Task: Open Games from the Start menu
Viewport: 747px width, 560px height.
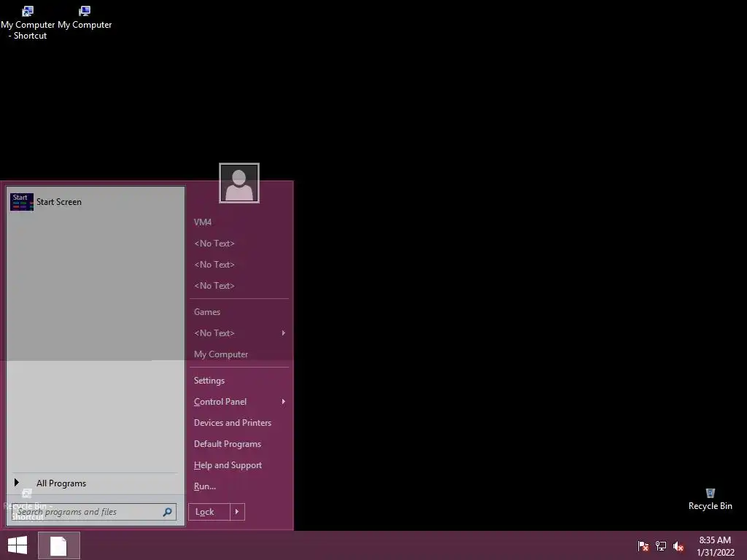Action: tap(206, 312)
